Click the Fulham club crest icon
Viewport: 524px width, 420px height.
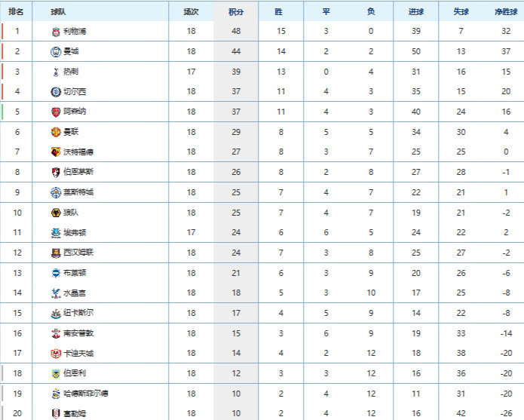click(56, 414)
